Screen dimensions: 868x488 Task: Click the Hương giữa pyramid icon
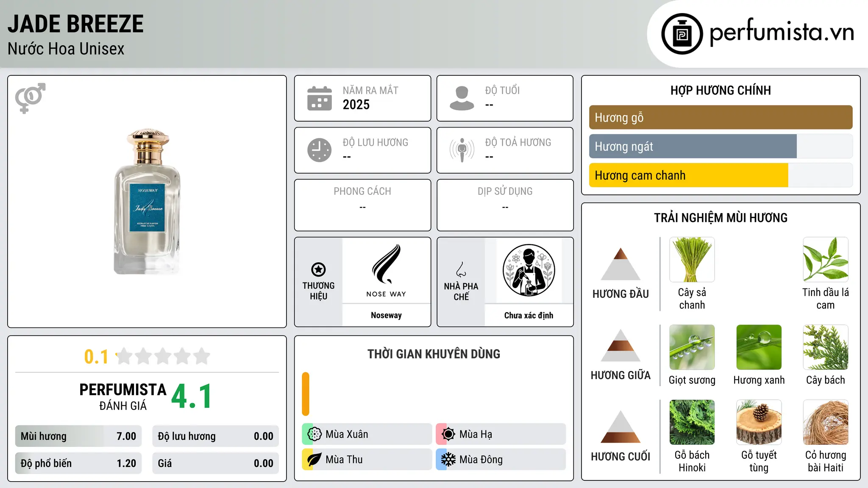click(x=620, y=345)
